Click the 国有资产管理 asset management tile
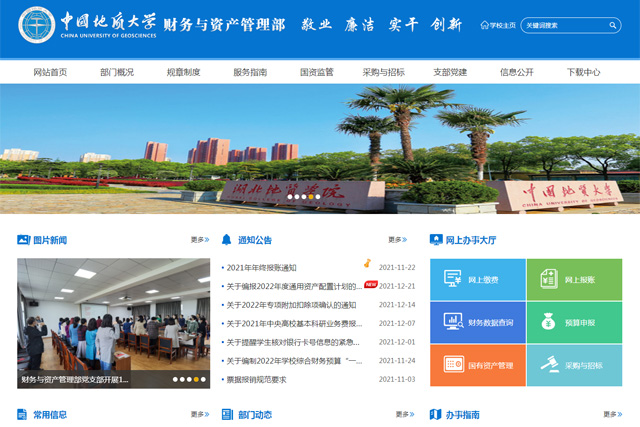Viewport: 640px width, 427px height. click(477, 365)
